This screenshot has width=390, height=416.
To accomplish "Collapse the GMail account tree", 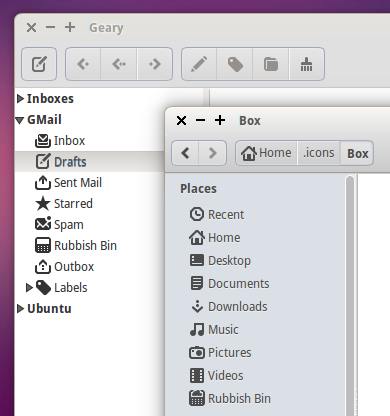I will pyautogui.click(x=20, y=120).
